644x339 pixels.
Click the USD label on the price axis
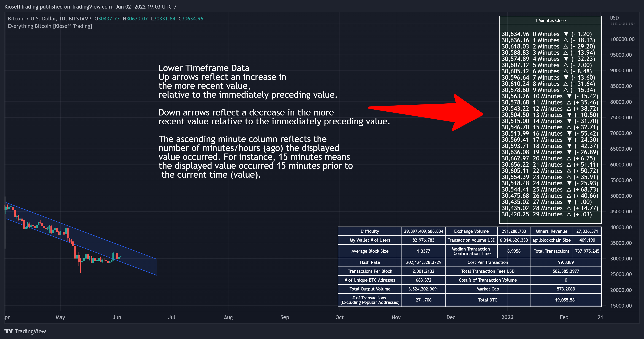tap(614, 18)
